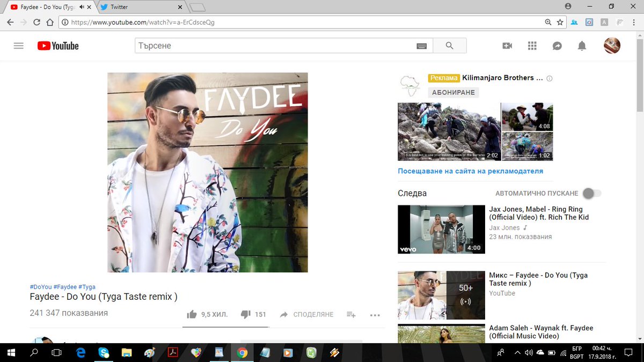The height and width of the screenshot is (362, 644).
Task: Open Посещаване на сайта на рекламодателя link
Action: point(470,171)
